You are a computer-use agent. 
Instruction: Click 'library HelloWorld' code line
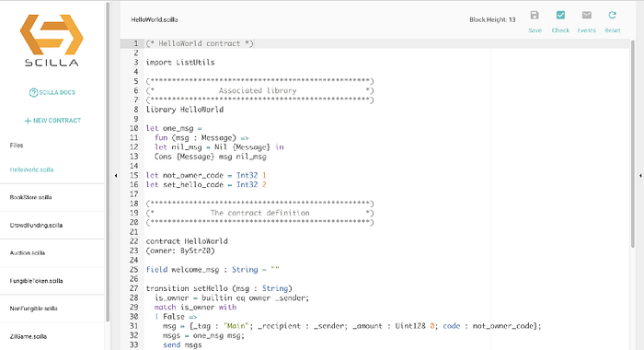185,110
